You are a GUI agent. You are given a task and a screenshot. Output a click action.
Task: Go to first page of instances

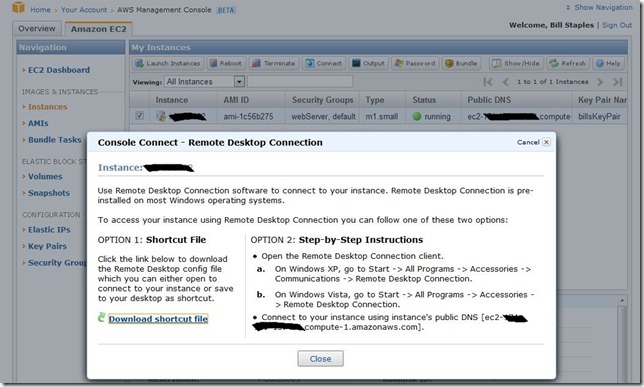(x=488, y=82)
